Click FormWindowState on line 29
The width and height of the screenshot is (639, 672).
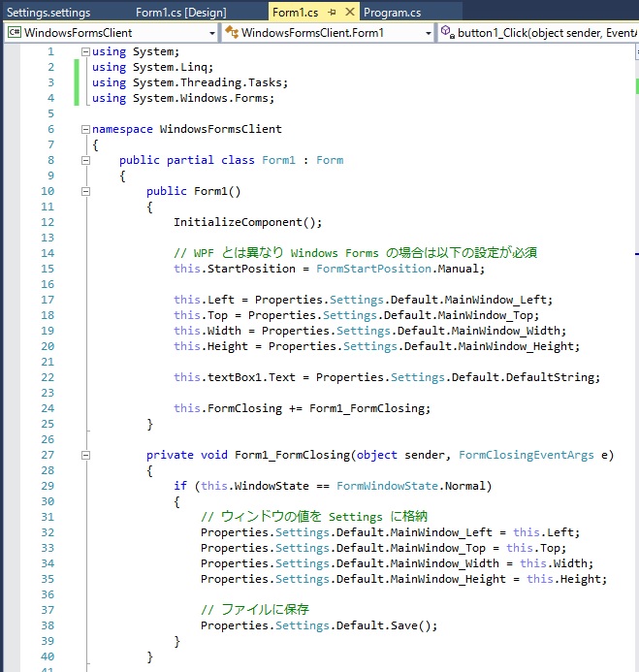387,486
